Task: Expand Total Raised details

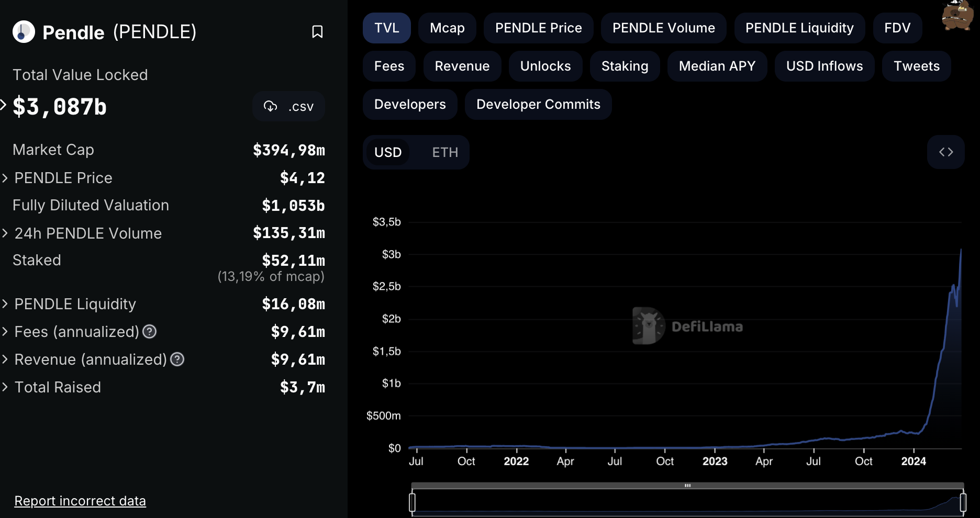Action: click(x=5, y=387)
